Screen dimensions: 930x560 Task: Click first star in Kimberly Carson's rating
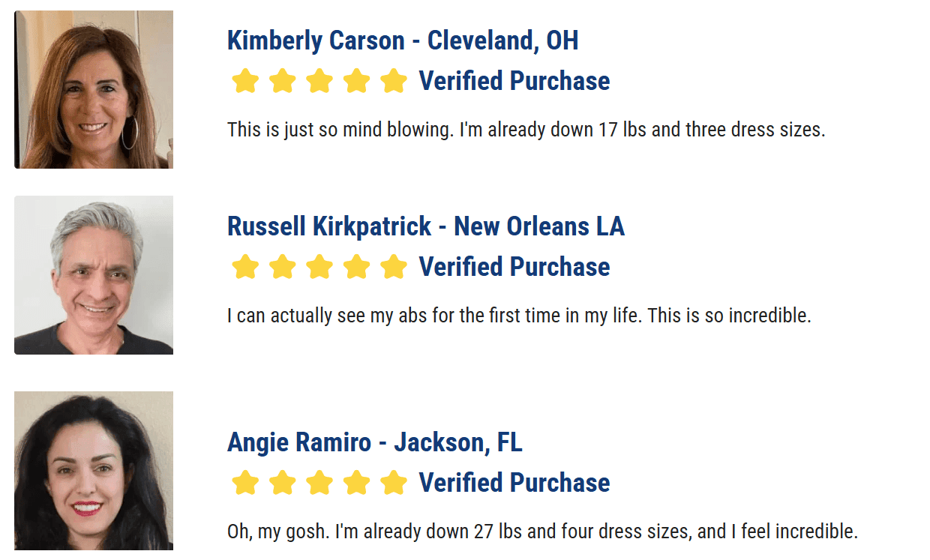(x=245, y=81)
